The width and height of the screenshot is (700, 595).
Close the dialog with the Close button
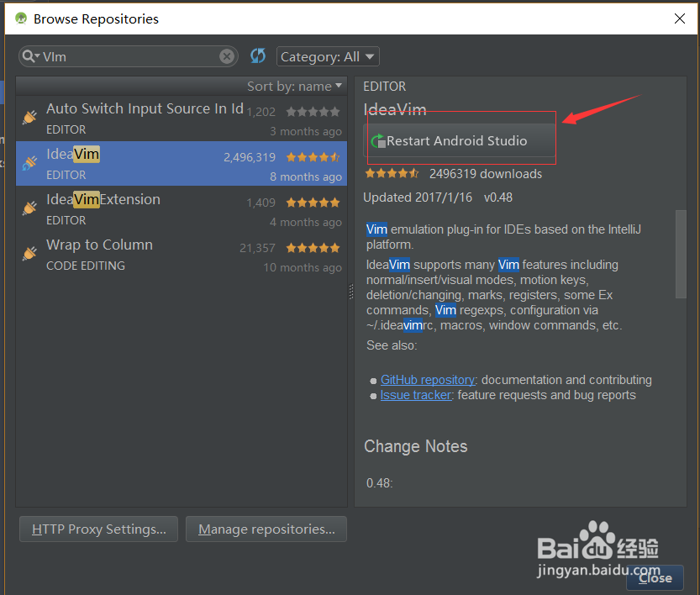(x=655, y=577)
